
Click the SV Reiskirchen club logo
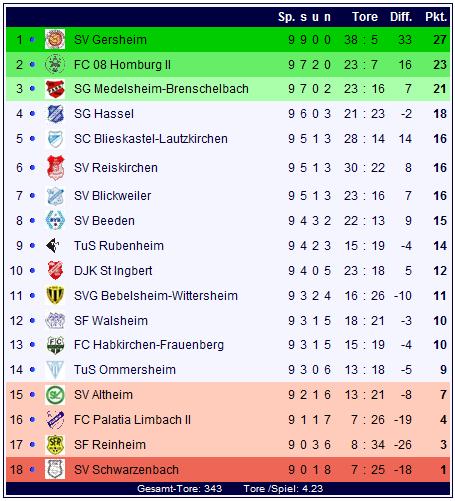point(55,167)
